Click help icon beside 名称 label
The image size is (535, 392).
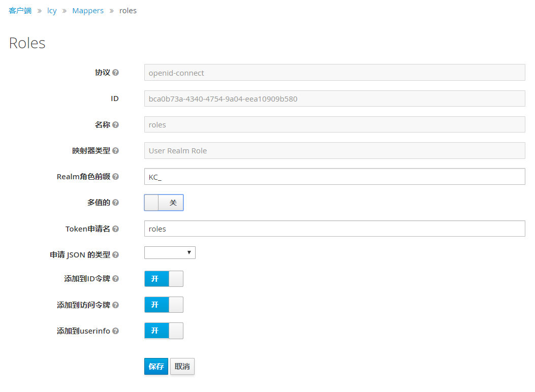tap(115, 124)
